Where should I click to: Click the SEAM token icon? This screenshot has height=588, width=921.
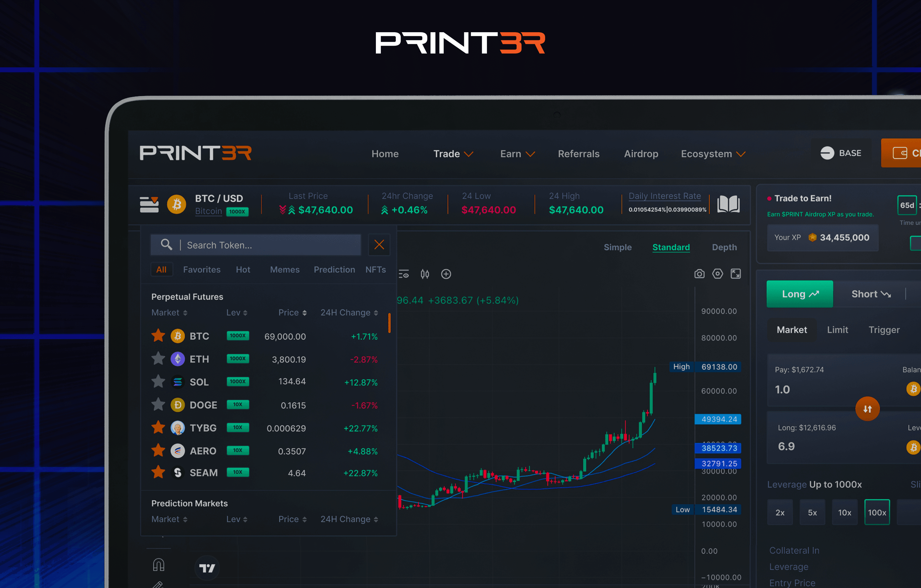pos(178,473)
